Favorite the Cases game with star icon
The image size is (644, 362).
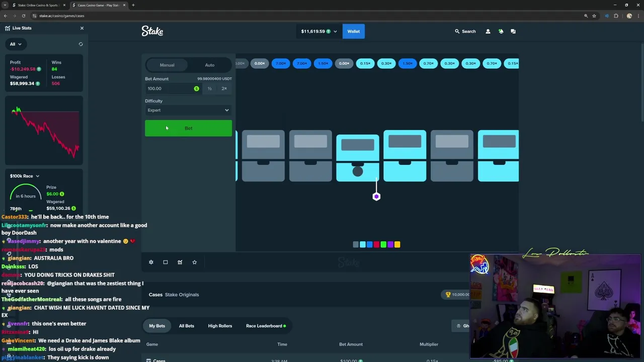coord(194,262)
